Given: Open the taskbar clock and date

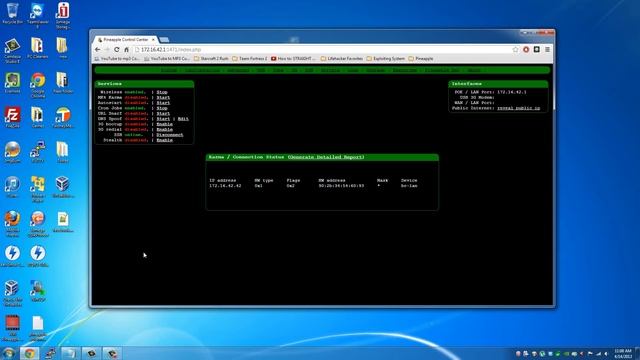Looking at the screenshot, I should tap(622, 353).
